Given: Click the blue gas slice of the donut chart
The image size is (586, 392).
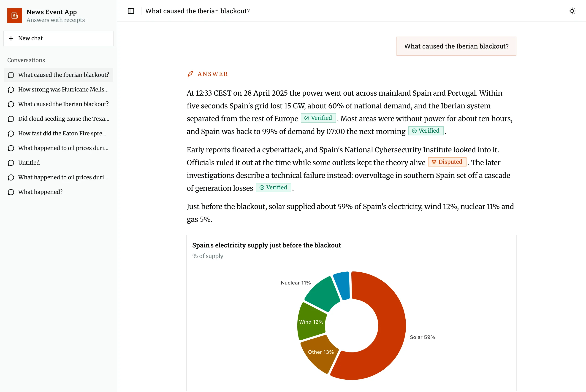Looking at the screenshot, I should (x=342, y=285).
